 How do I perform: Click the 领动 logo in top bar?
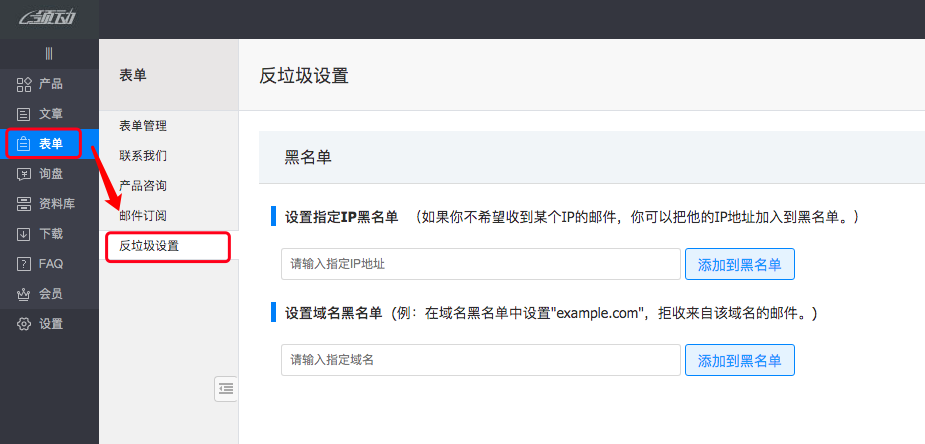(x=49, y=18)
